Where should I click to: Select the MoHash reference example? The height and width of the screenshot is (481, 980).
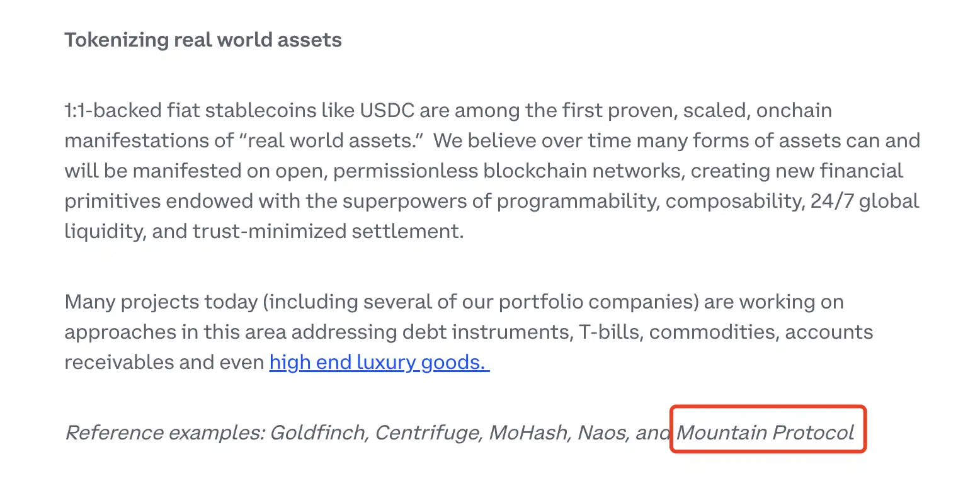[x=528, y=433]
